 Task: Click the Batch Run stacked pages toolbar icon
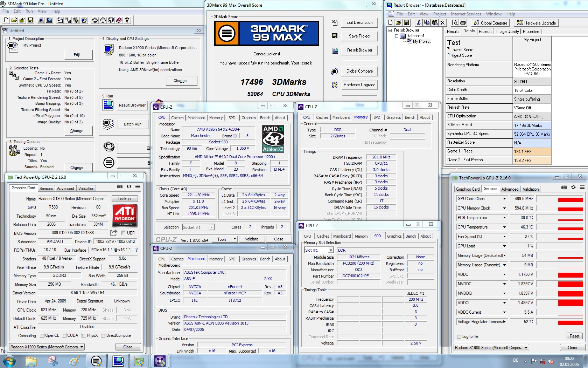tap(111, 20)
